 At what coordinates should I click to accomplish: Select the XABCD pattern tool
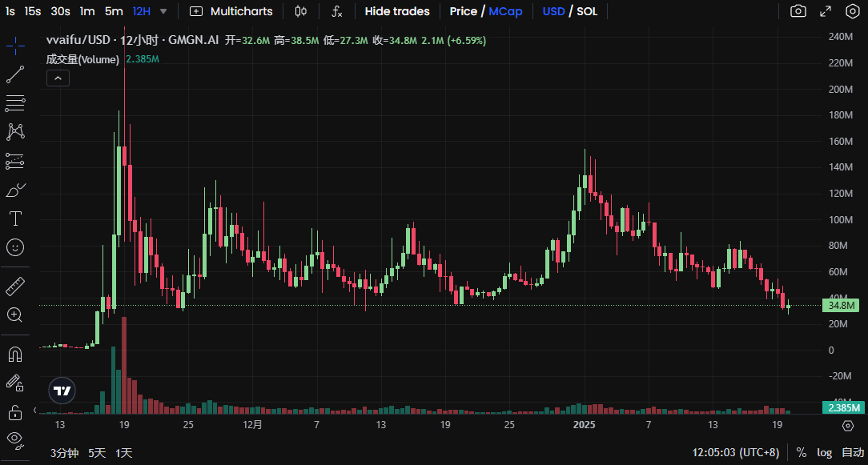coord(15,132)
